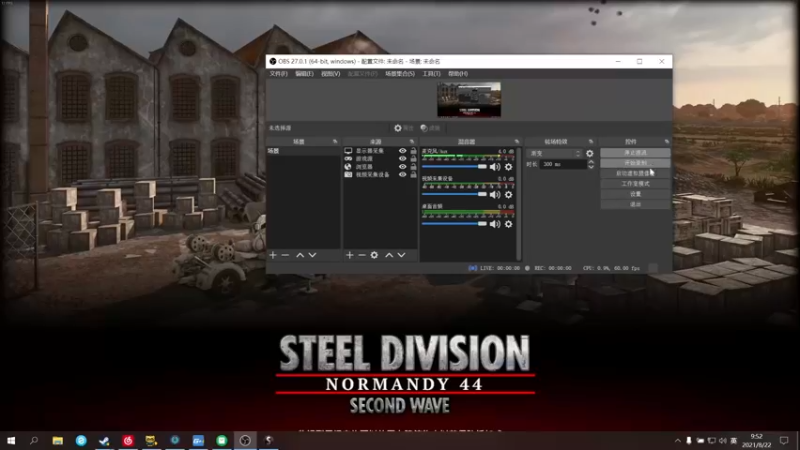This screenshot has width=800, height=450.
Task: Adjust the Mic/Aux volume slider
Action: (x=454, y=167)
